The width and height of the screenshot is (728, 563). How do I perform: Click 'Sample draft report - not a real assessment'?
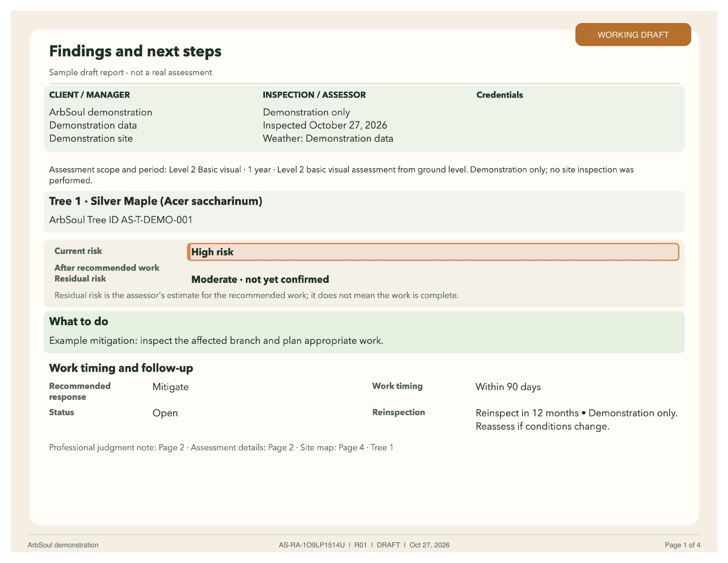click(x=131, y=73)
